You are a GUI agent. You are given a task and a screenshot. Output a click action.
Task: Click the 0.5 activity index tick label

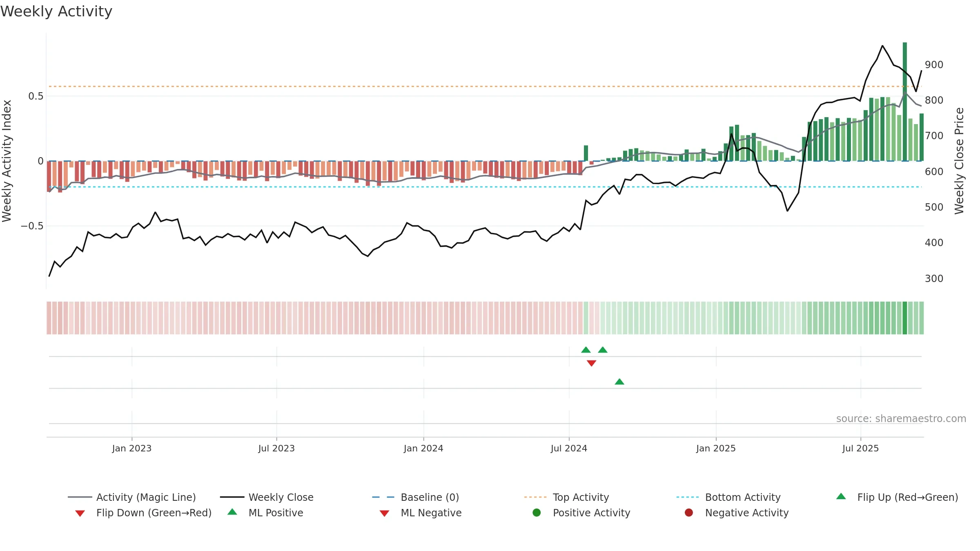point(36,96)
